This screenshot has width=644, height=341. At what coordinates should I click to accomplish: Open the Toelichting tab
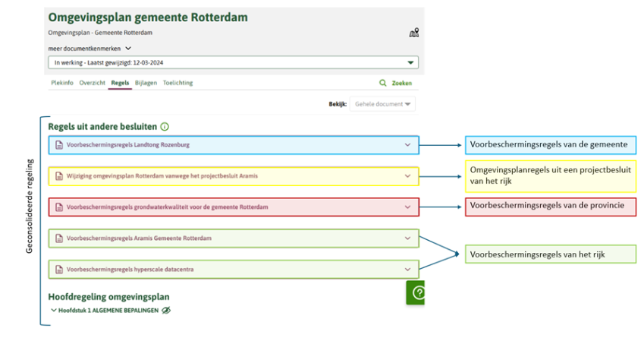(177, 83)
